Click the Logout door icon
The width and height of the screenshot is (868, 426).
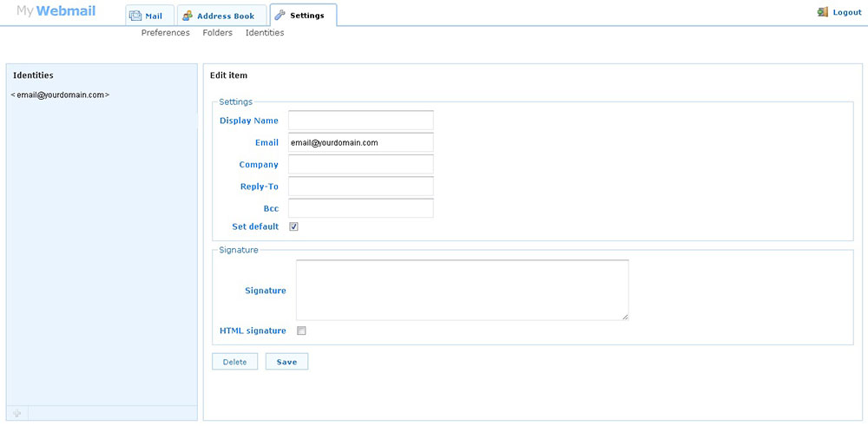coord(823,12)
